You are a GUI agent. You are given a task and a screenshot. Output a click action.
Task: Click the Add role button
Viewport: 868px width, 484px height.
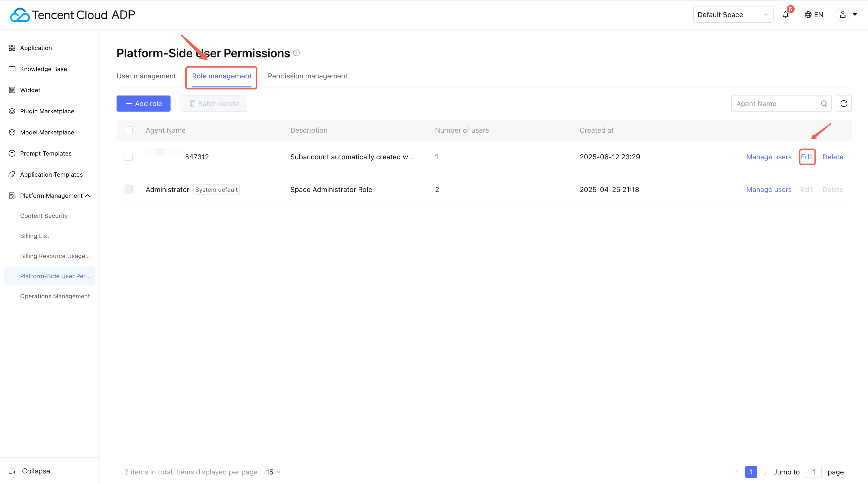coord(143,104)
